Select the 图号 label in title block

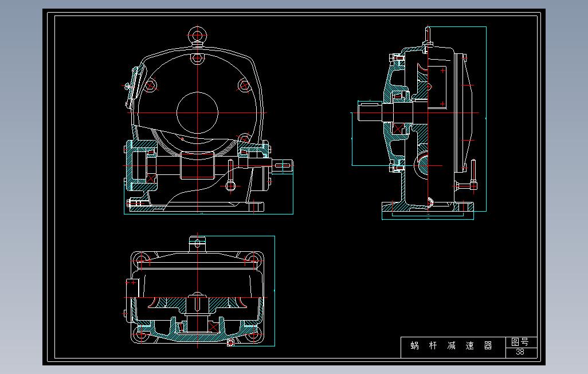[520, 342]
